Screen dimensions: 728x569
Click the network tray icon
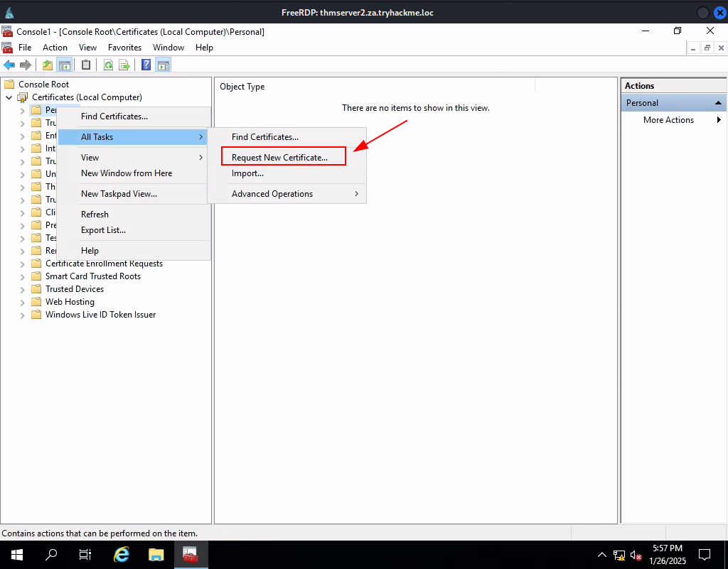click(x=619, y=555)
